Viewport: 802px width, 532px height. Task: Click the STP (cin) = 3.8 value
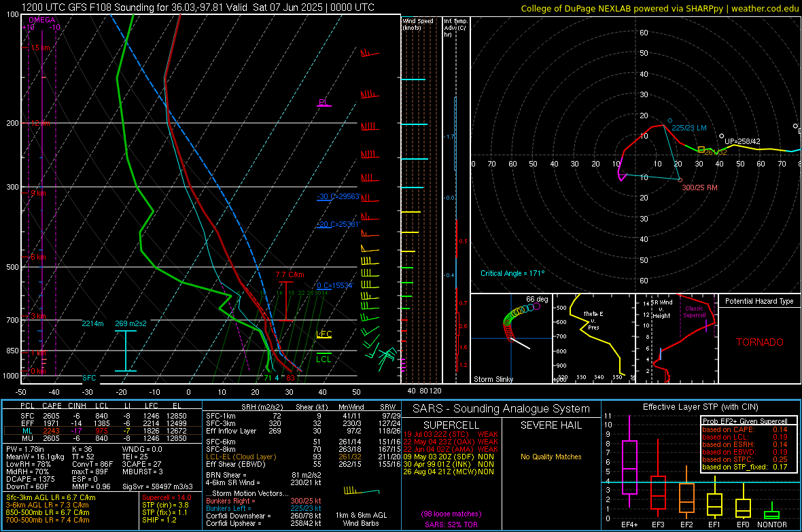pyautogui.click(x=165, y=505)
